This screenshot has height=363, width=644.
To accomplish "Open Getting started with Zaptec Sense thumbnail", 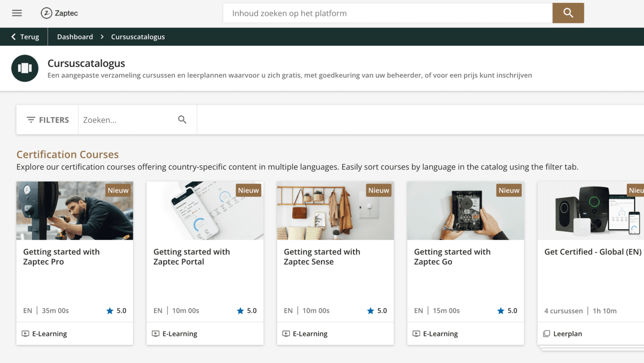I will pyautogui.click(x=335, y=211).
